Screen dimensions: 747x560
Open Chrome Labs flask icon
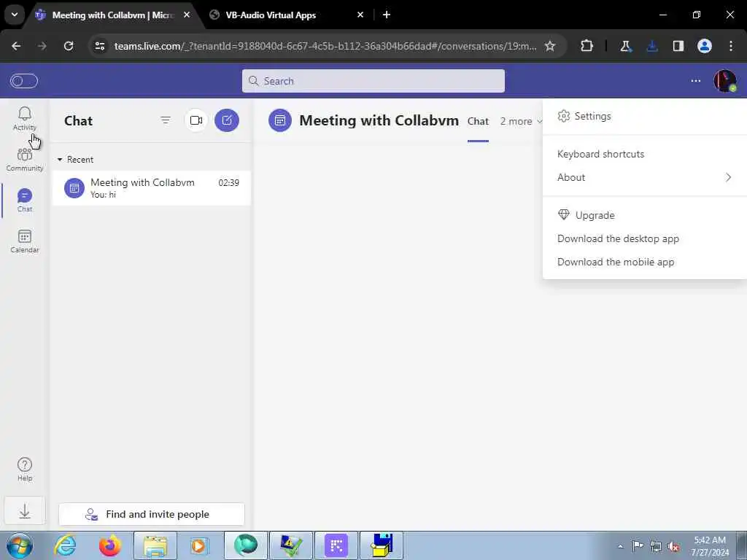tap(625, 46)
